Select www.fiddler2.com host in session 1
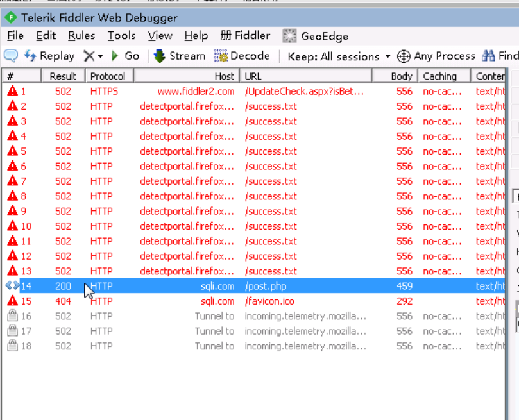This screenshot has width=519, height=420. [196, 91]
